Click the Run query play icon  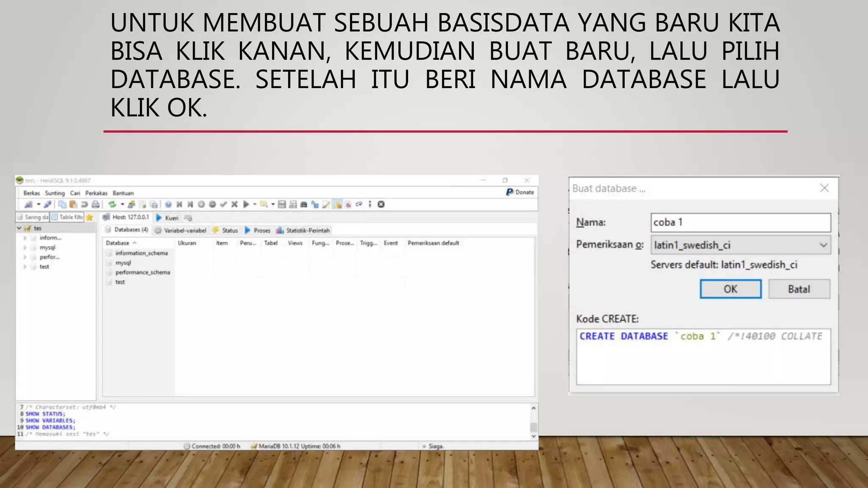(x=246, y=205)
